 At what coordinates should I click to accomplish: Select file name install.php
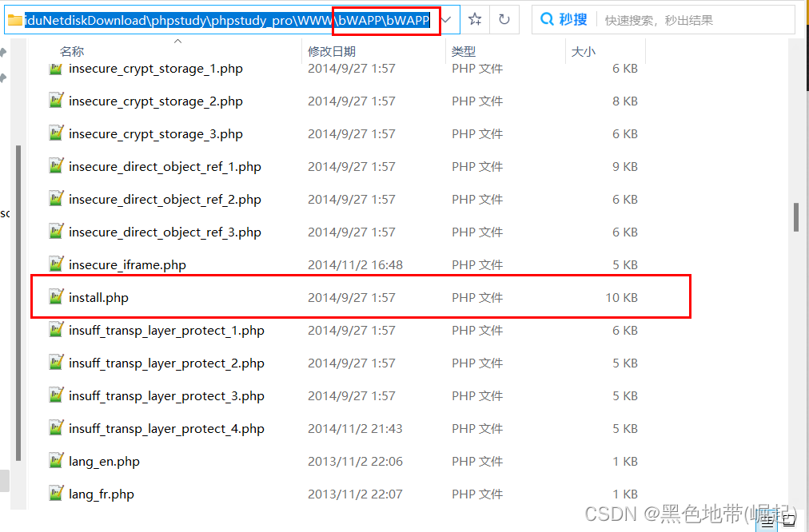click(x=98, y=298)
